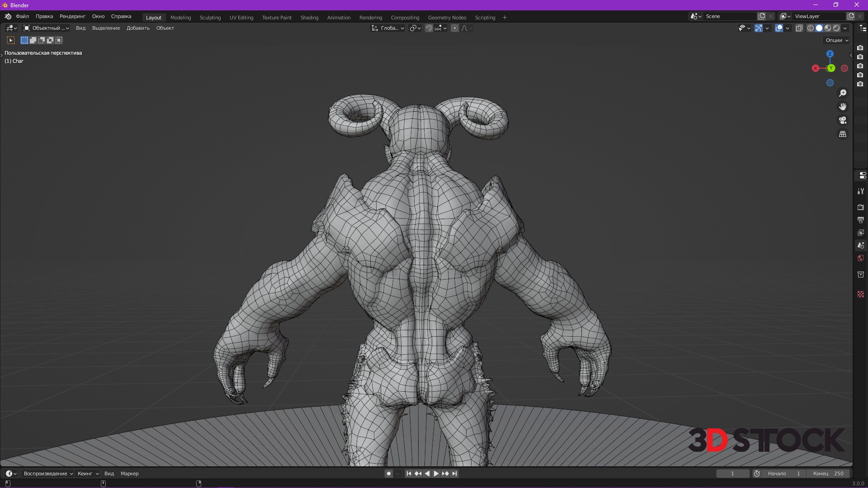The width and height of the screenshot is (868, 488).
Task: Switch to the Sculpting workspace tab
Action: (x=210, y=18)
